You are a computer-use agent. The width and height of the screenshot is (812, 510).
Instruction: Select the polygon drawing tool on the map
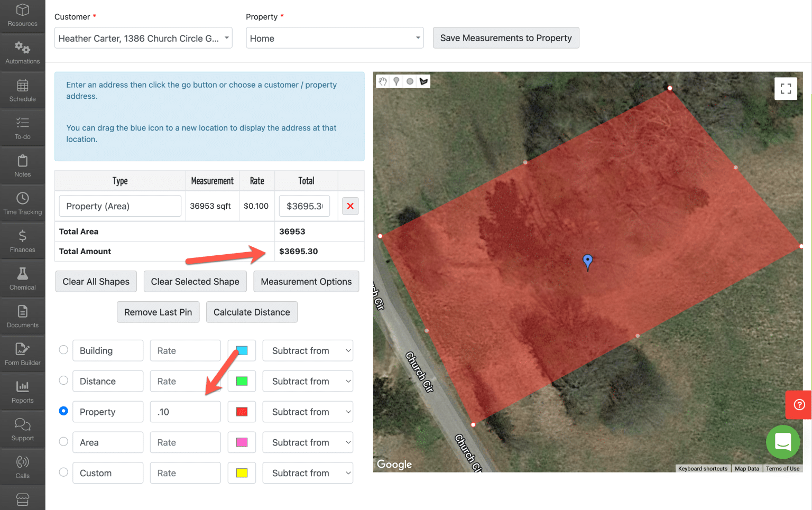pos(425,81)
